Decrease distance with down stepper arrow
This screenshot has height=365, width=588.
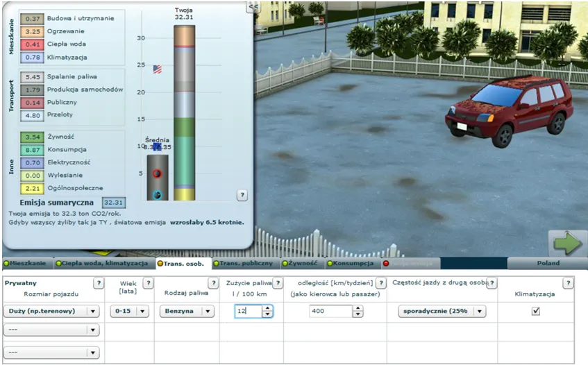tap(358, 314)
